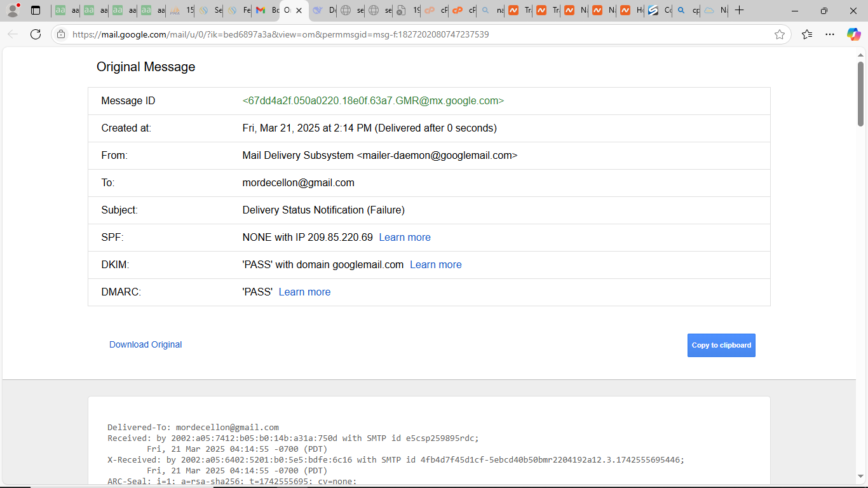Viewport: 868px width, 488px height.
Task: Click the Download Original link
Action: click(x=146, y=344)
